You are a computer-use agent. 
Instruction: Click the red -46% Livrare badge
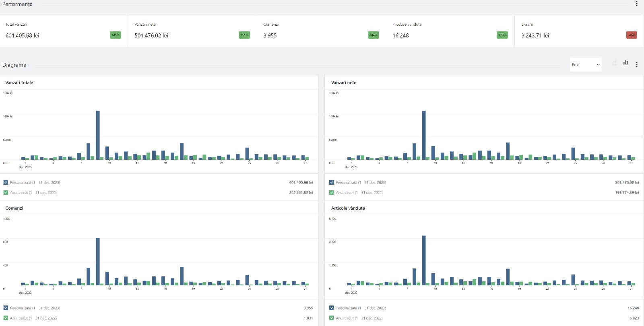click(631, 35)
